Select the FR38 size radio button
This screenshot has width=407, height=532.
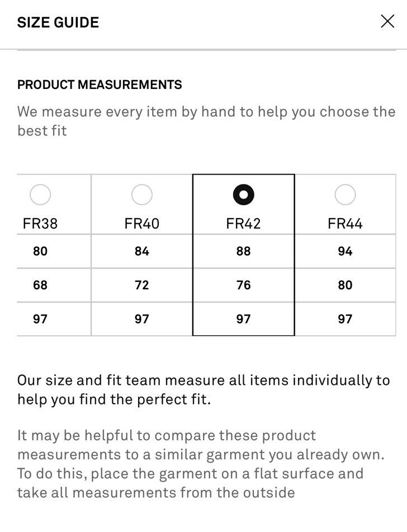click(40, 195)
